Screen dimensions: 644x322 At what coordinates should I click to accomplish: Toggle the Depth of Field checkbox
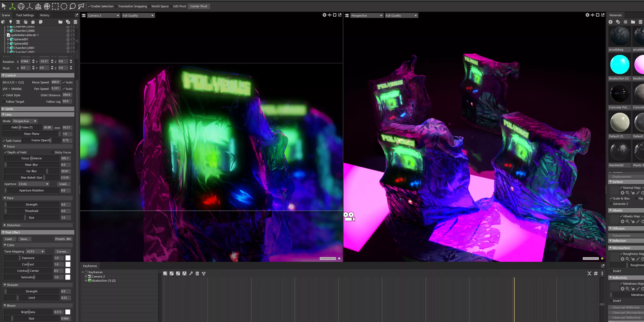tap(6, 152)
